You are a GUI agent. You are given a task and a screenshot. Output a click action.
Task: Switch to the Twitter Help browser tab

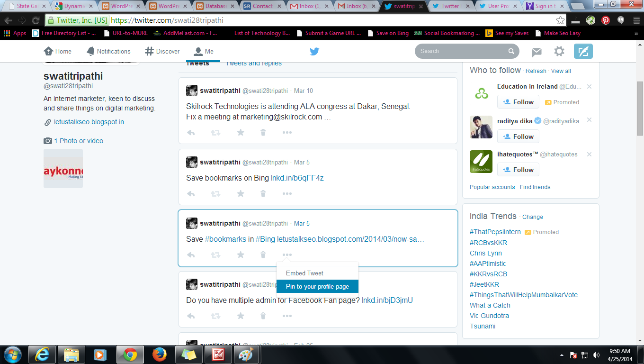(449, 6)
